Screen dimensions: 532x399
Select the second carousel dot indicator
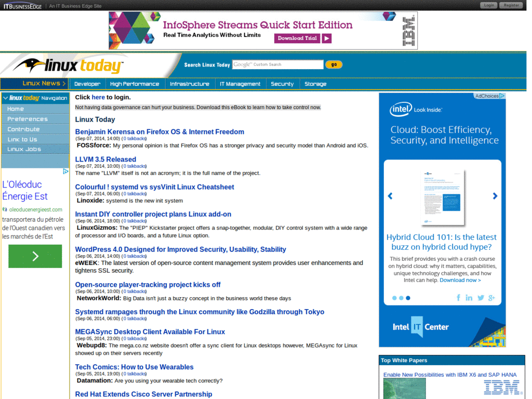coord(402,298)
